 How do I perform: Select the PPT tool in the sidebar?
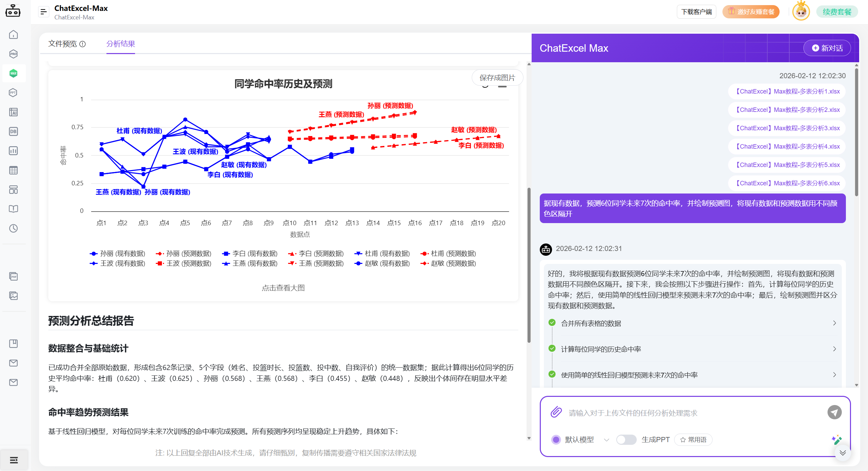[13, 92]
